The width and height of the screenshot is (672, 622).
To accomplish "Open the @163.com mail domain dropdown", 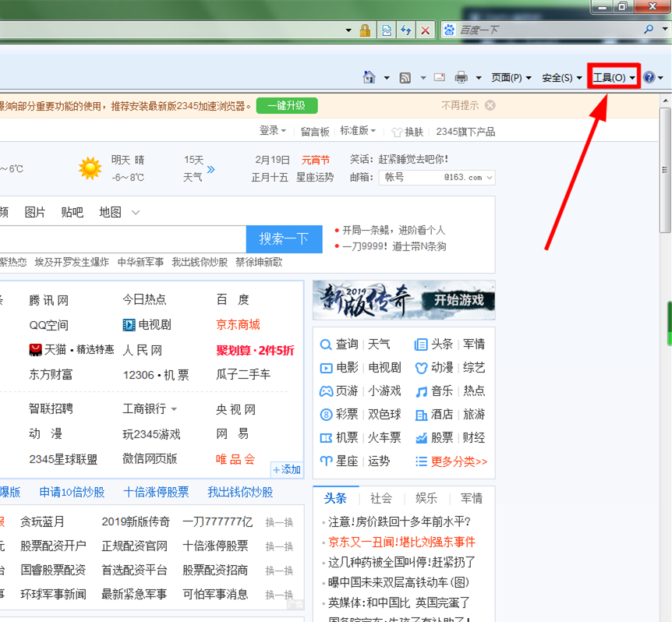I will tap(490, 178).
